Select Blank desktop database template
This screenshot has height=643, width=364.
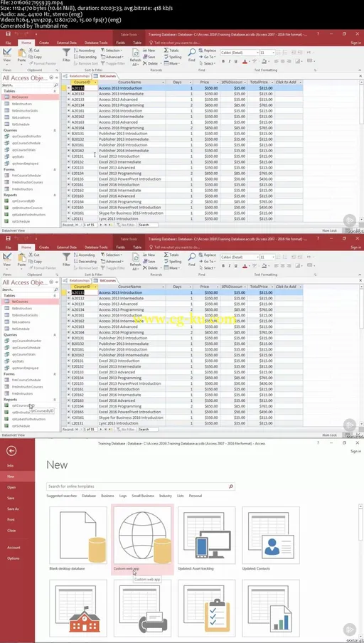[x=78, y=538]
